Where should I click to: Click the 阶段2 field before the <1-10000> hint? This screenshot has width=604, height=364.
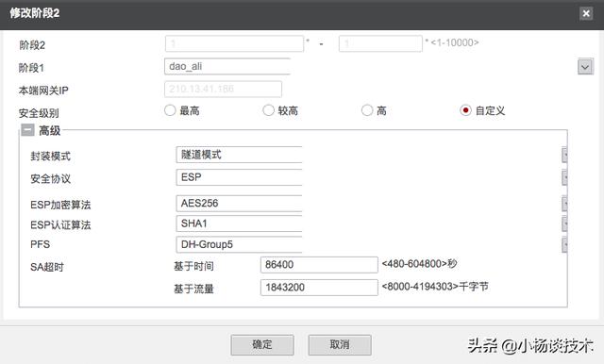[x=380, y=43]
